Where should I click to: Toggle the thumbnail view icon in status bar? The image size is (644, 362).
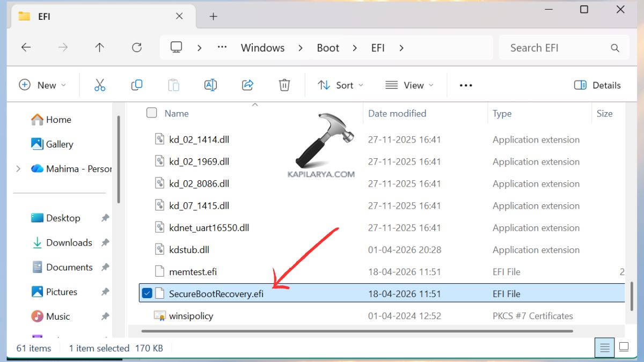coord(624,347)
